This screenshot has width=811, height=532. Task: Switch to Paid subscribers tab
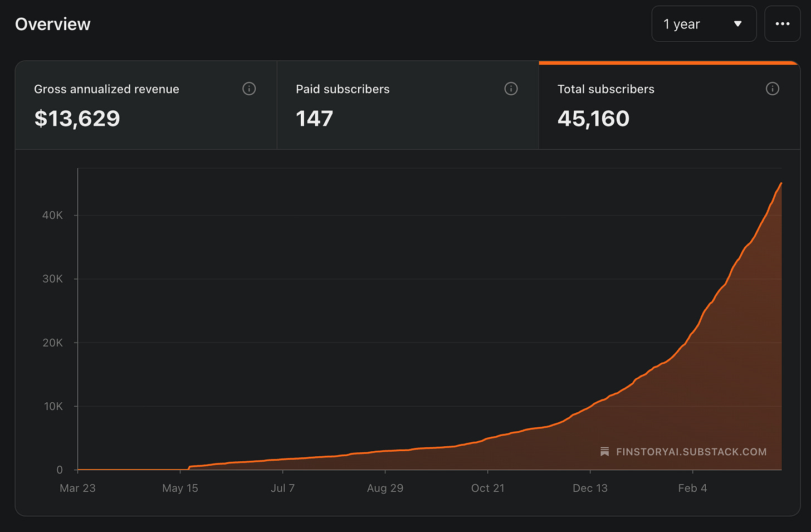(x=408, y=105)
